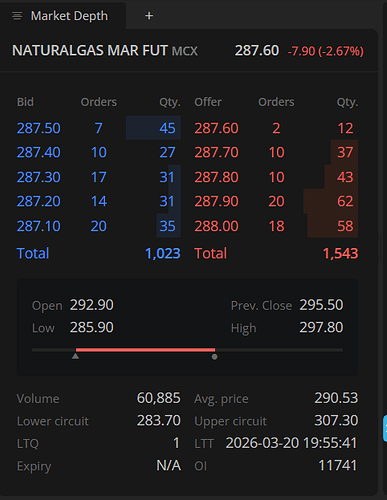Click the Open value 292.90

pos(92,305)
